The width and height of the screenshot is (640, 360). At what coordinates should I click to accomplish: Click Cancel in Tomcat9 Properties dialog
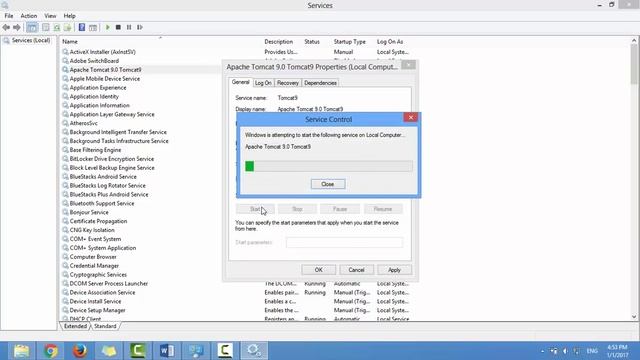tap(356, 270)
